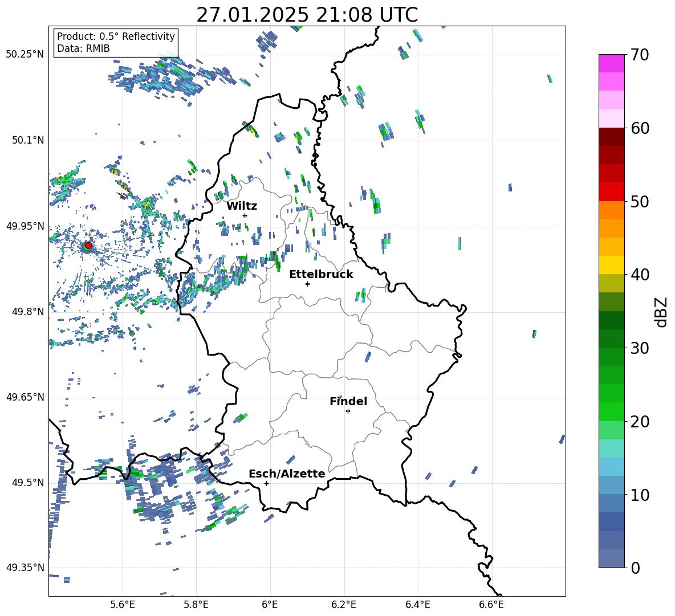Screen dimensions: 675x616
Task: Click the colorbar tick label 10
Action: [639, 495]
